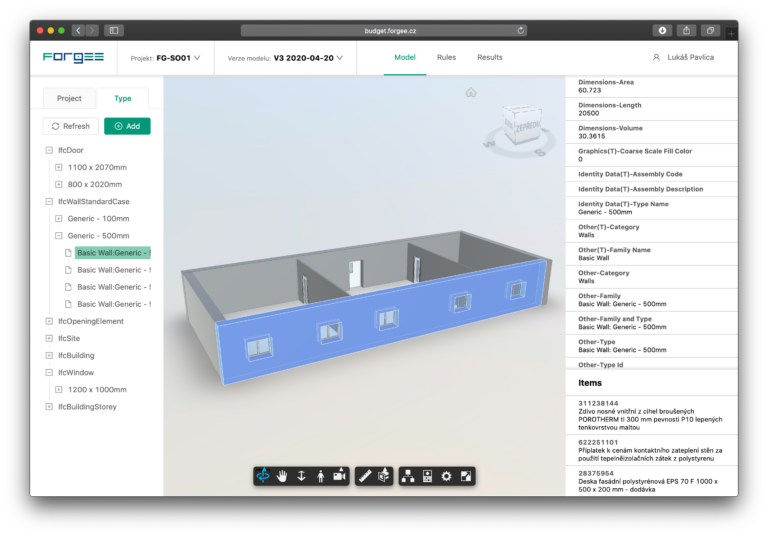
Task: Expand the IfcSite tree node
Action: (48, 338)
